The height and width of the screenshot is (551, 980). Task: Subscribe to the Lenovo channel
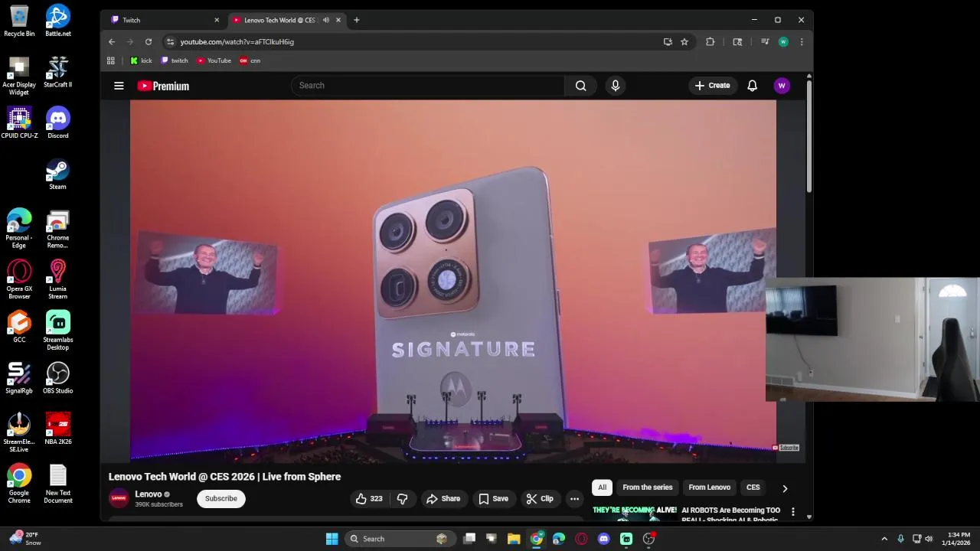pos(221,499)
